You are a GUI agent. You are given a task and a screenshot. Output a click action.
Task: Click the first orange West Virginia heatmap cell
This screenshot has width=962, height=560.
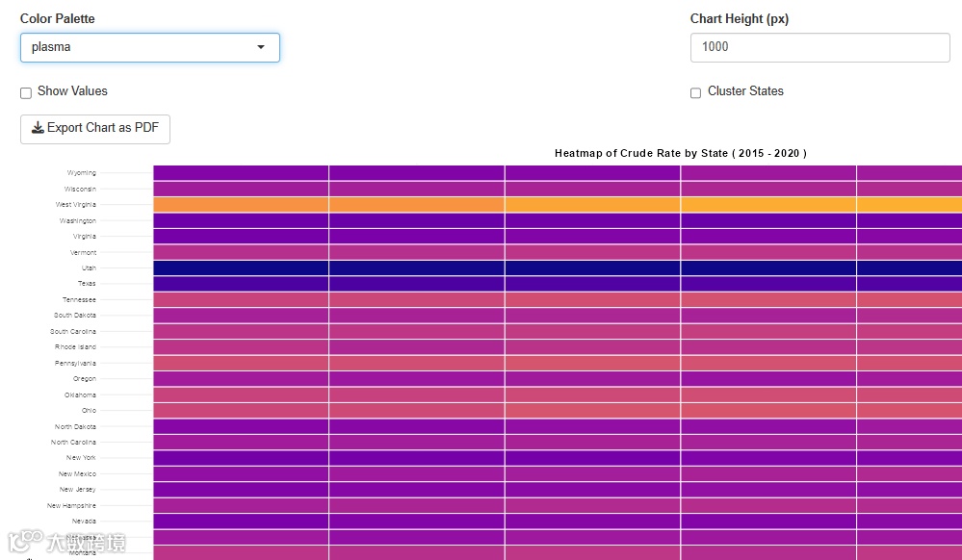241,205
